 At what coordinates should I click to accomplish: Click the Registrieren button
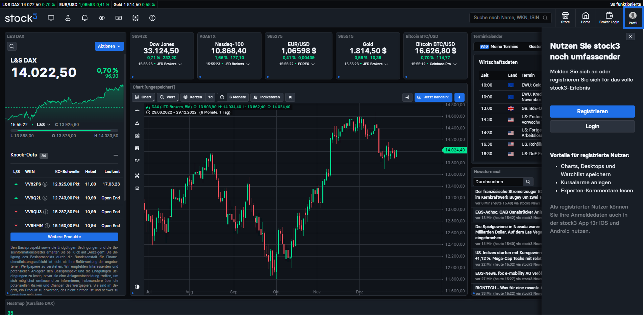coord(592,112)
